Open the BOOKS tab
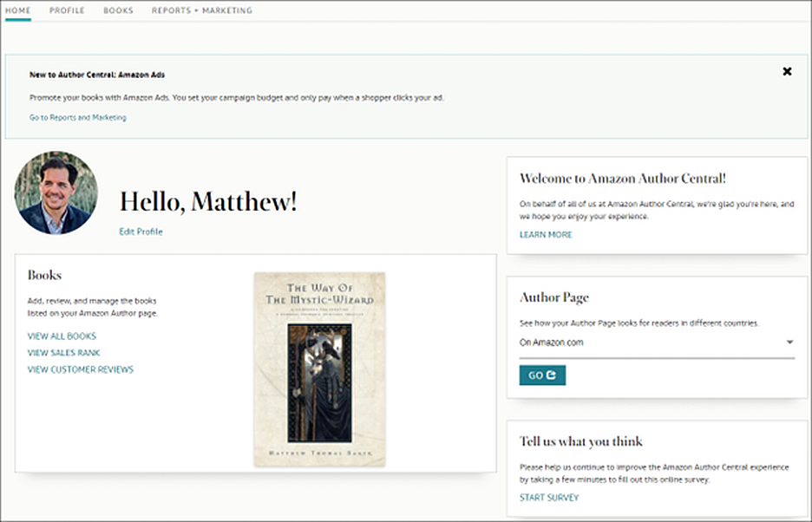This screenshot has width=812, height=522. 118,11
